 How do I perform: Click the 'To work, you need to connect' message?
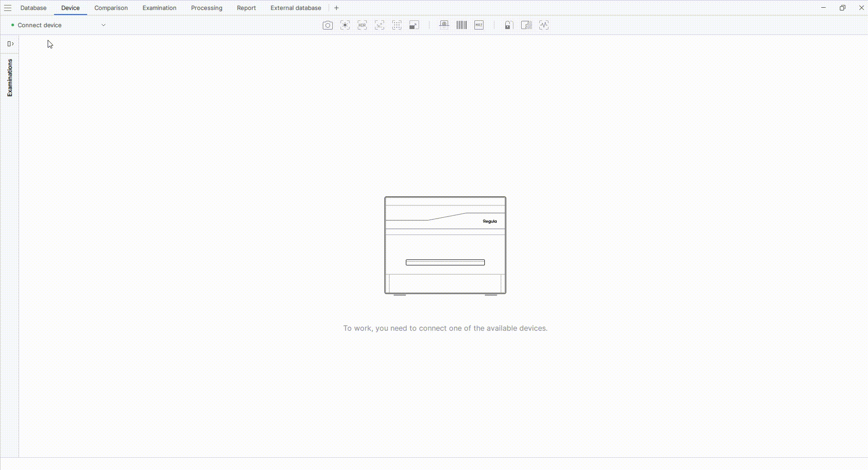[445, 328]
